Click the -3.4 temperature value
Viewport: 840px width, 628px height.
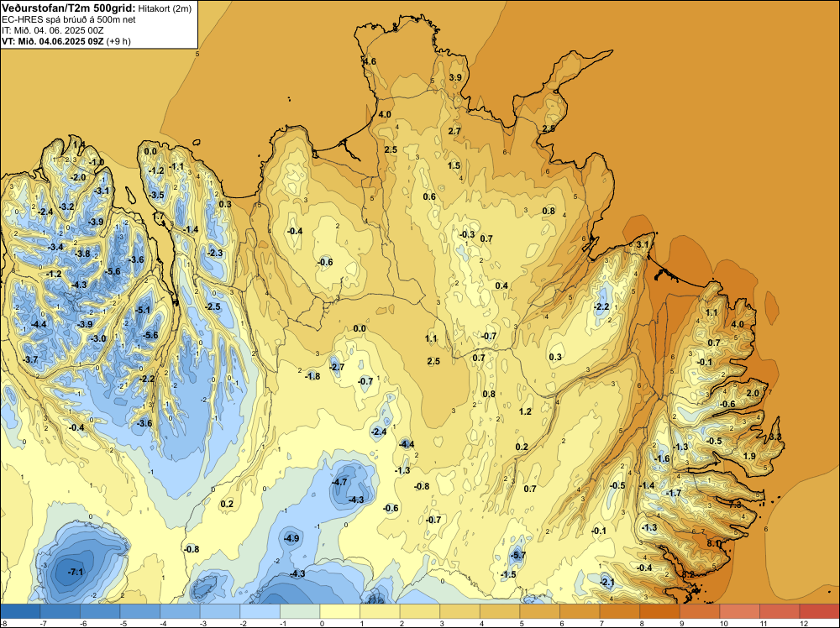(x=55, y=247)
